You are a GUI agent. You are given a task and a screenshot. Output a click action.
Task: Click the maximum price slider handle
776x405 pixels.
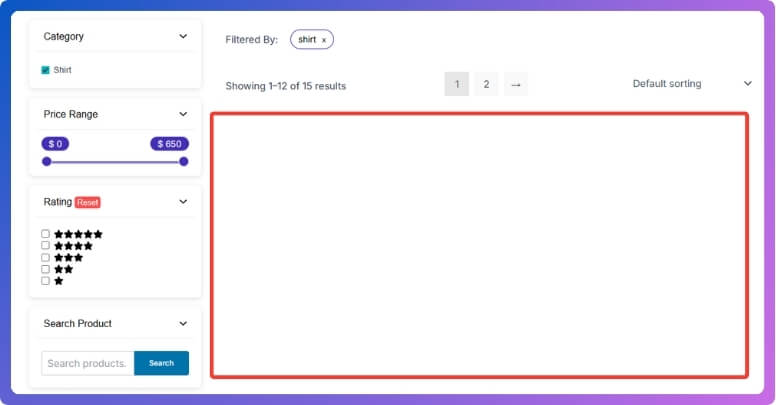point(184,161)
